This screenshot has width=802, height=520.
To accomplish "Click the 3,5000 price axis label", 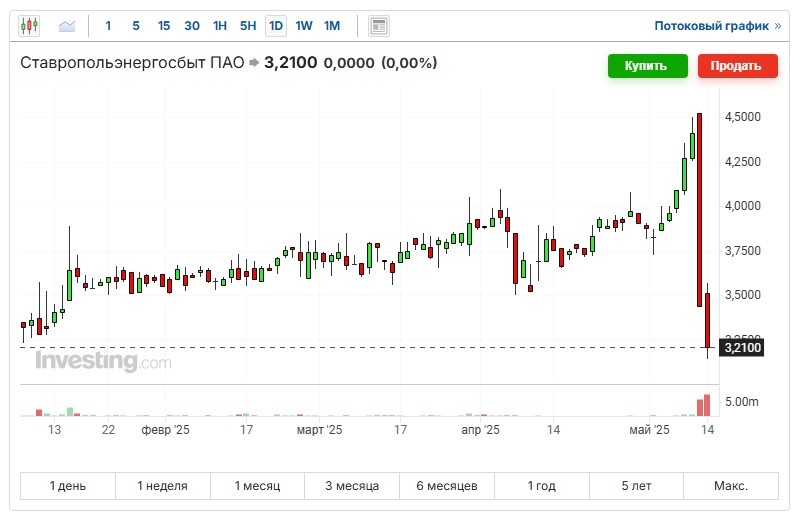I will (x=743, y=295).
